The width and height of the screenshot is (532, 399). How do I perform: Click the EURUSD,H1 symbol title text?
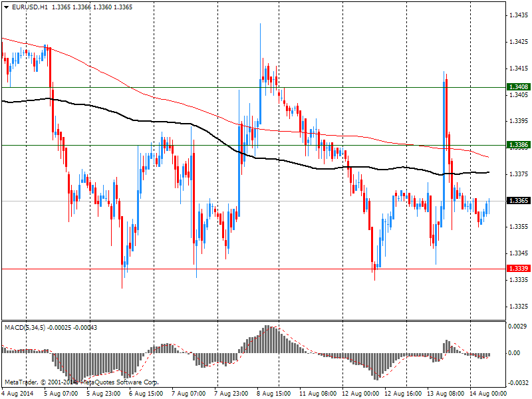coord(30,7)
